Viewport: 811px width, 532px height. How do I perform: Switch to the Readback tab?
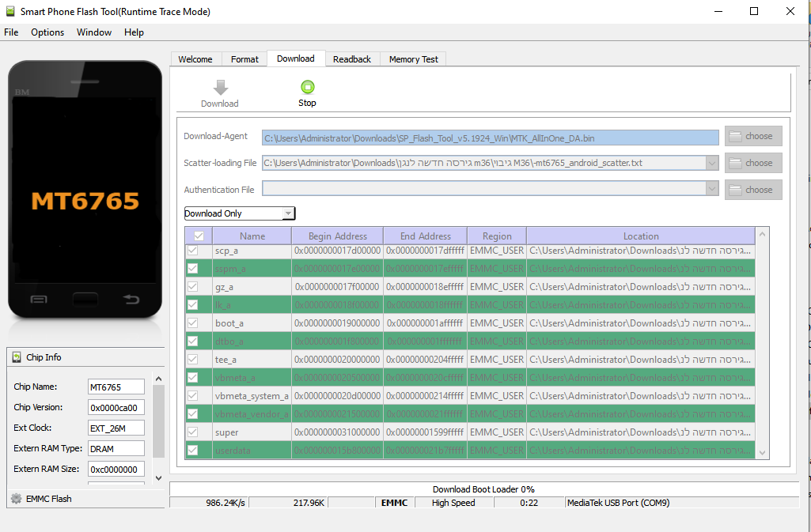352,59
